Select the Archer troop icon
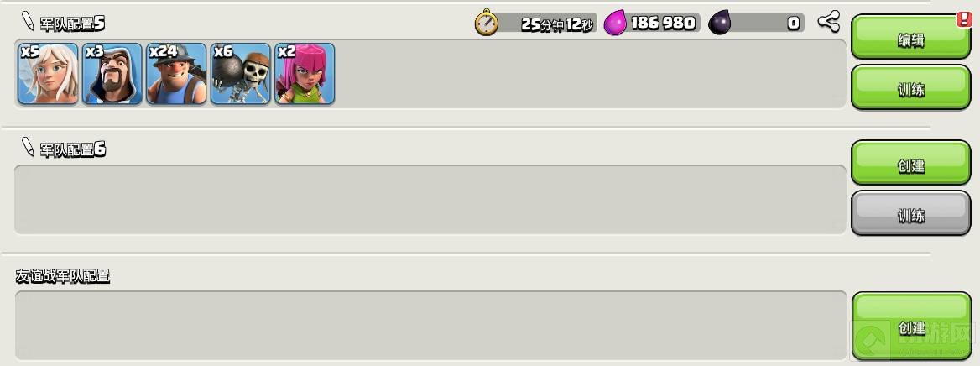The width and height of the screenshot is (980, 366). pyautogui.click(x=305, y=73)
